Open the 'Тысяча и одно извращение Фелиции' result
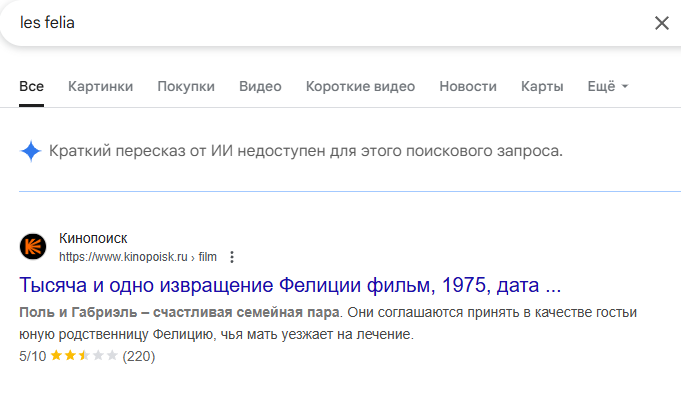This screenshot has height=395, width=681. (x=290, y=285)
